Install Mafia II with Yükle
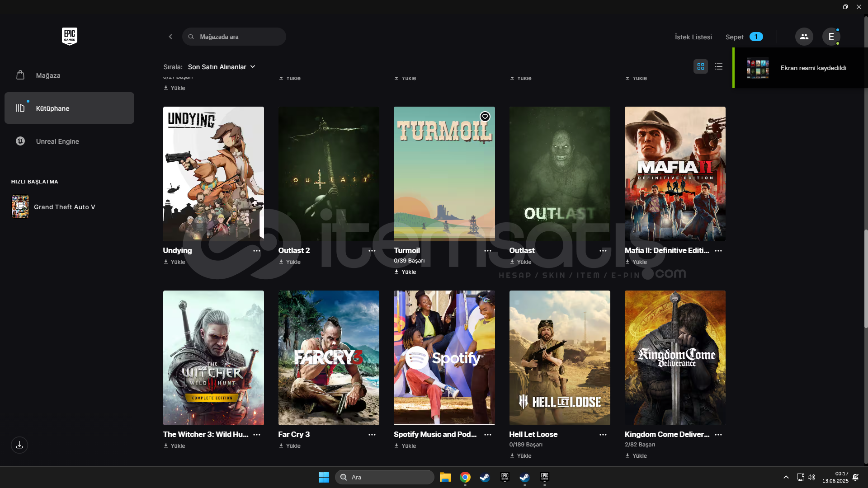868x488 pixels. (x=636, y=262)
